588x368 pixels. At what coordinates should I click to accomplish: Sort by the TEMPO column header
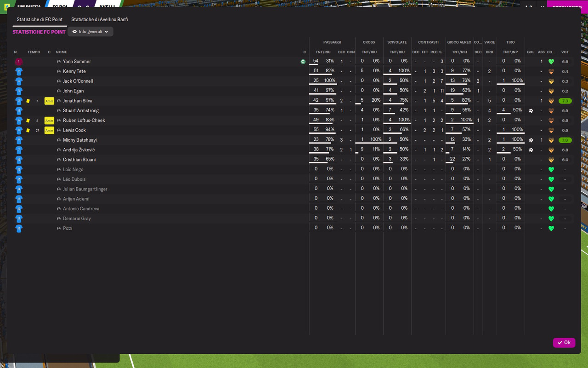(x=34, y=52)
